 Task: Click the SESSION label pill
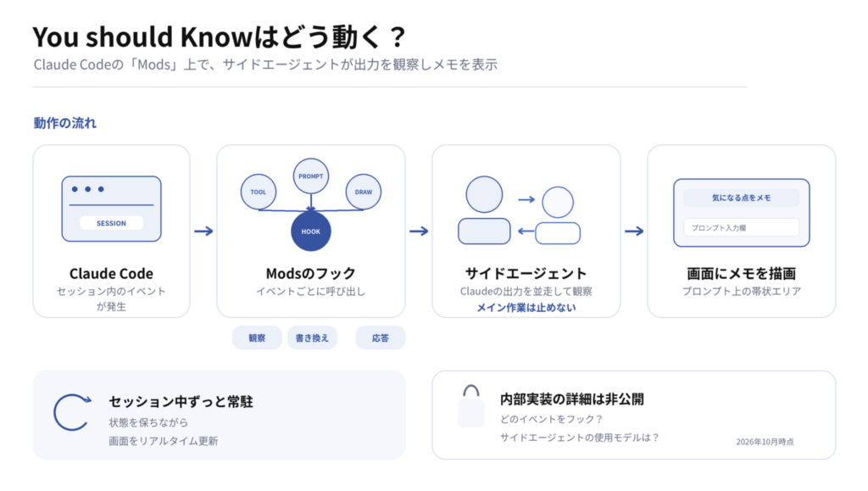pyautogui.click(x=111, y=223)
